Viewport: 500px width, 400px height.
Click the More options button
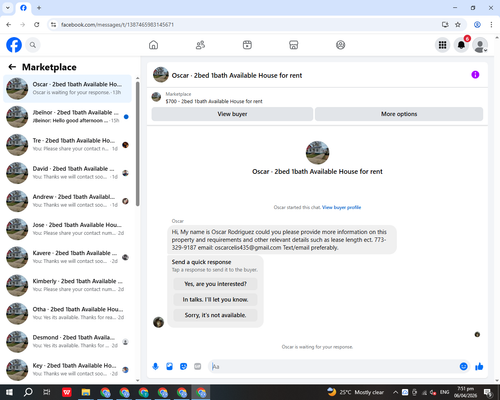tap(399, 114)
